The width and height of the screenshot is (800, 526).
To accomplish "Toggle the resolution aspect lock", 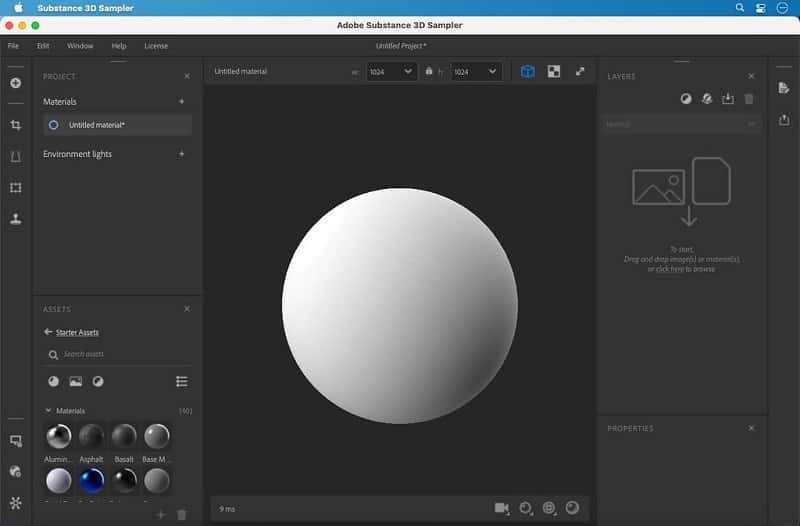I will point(429,71).
